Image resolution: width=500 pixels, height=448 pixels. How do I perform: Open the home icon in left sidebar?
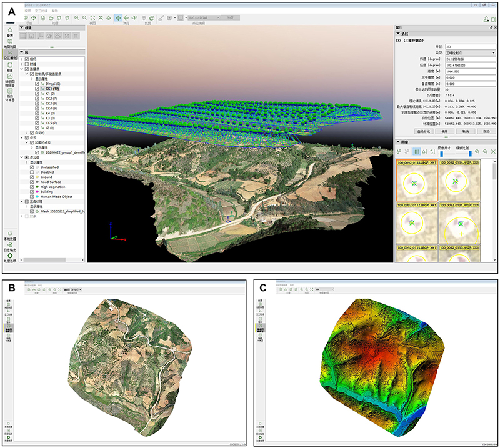point(10,31)
